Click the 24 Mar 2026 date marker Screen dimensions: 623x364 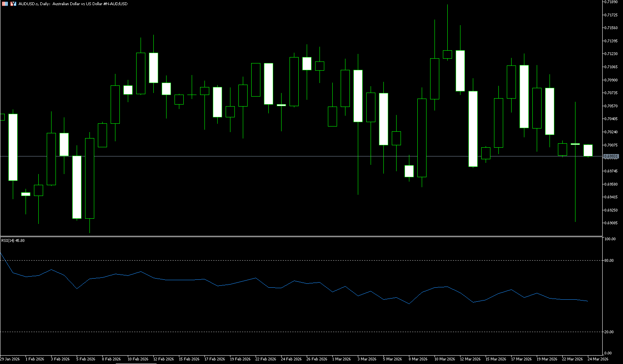click(598, 359)
